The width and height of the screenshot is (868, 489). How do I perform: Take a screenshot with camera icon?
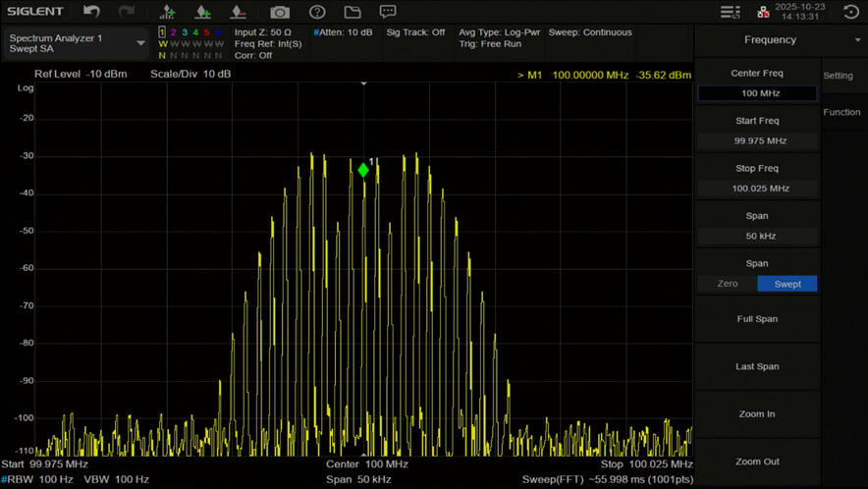point(280,12)
